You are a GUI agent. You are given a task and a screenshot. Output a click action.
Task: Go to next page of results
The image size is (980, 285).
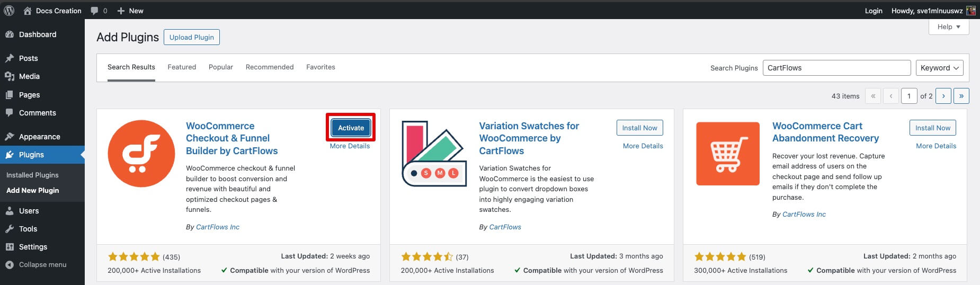[x=943, y=96]
